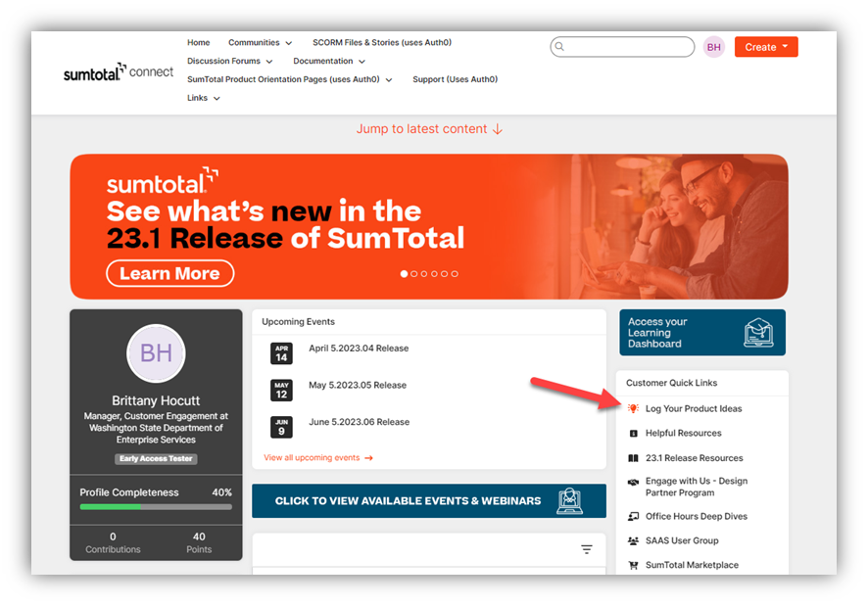Click the SumTotal Marketplace cart icon
Image resolution: width=868 pixels, height=606 pixels.
click(x=633, y=565)
